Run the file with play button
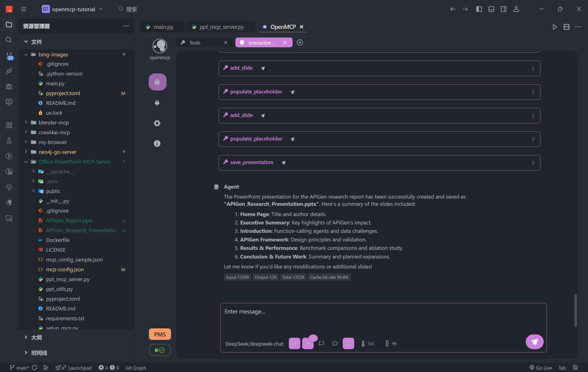The image size is (588, 372). [555, 27]
